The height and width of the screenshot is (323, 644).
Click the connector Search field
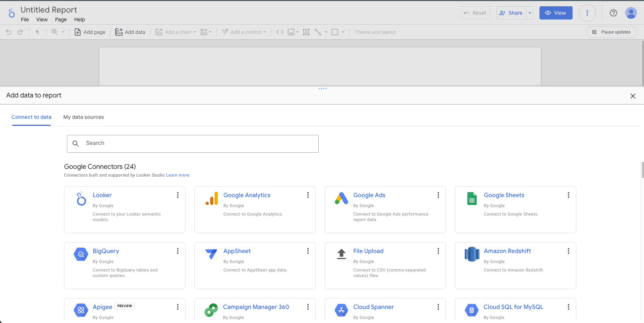click(193, 144)
